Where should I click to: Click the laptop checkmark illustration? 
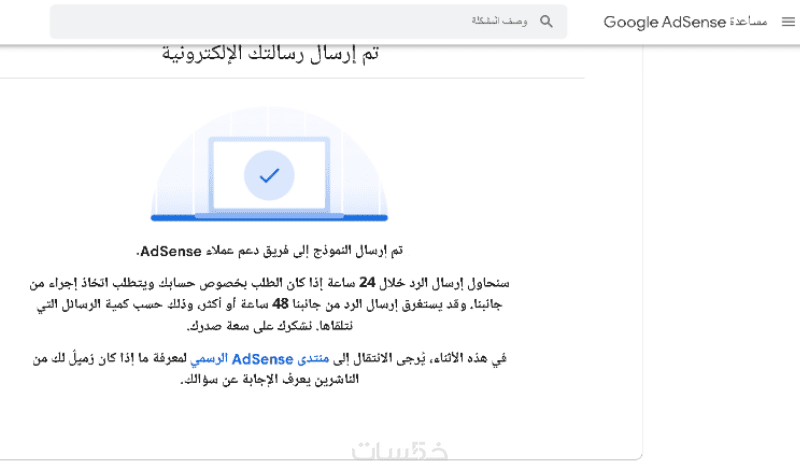[x=269, y=164]
